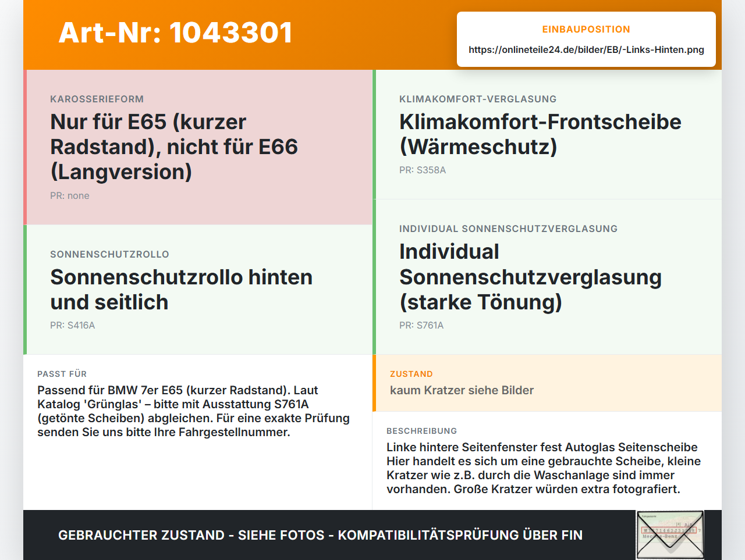Click the PASST FÜR label
The width and height of the screenshot is (745, 560).
[x=62, y=374]
